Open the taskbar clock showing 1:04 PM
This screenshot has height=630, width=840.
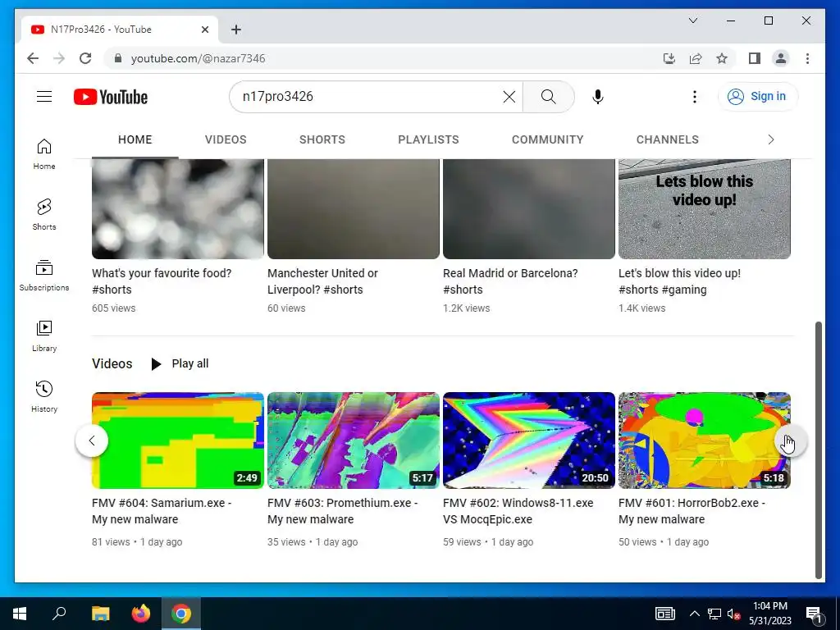point(770,614)
